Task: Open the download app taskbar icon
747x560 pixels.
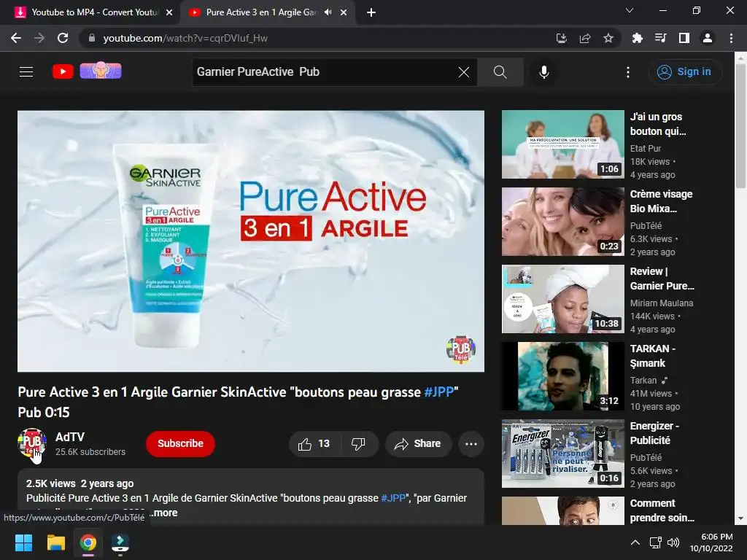Action: coord(120,542)
